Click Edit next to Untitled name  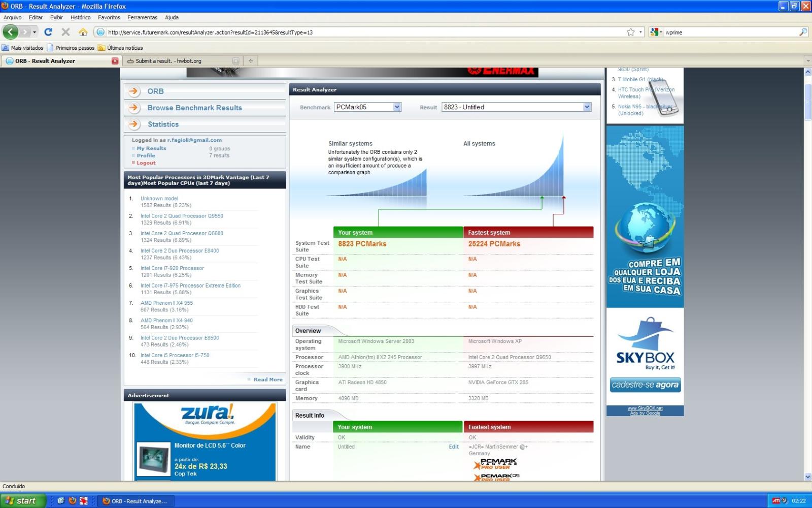454,447
